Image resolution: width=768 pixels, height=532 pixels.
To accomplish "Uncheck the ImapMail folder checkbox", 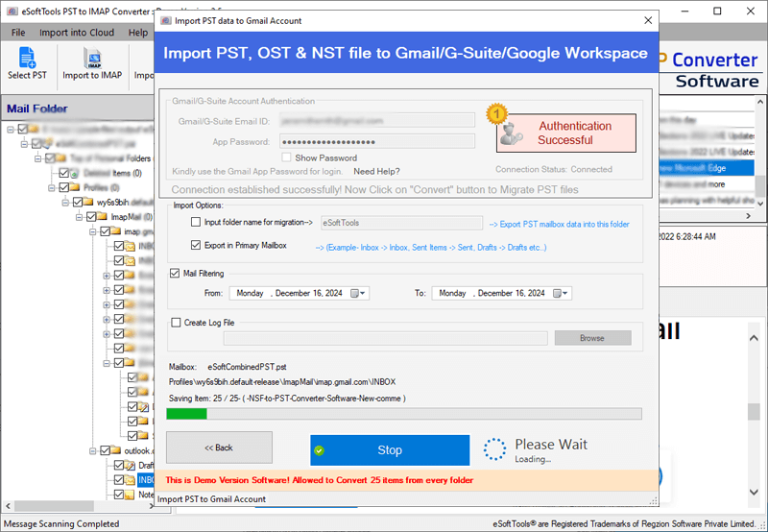I will tap(91, 216).
